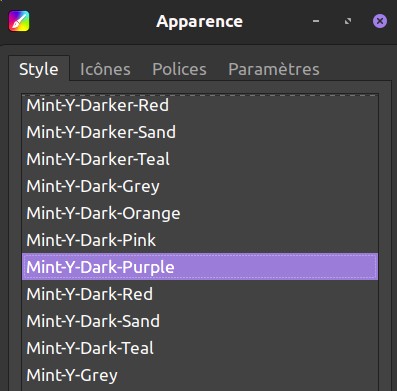Screen dimensions: 397x391
Task: Close the Apparence window with purple X
Action: [x=380, y=21]
